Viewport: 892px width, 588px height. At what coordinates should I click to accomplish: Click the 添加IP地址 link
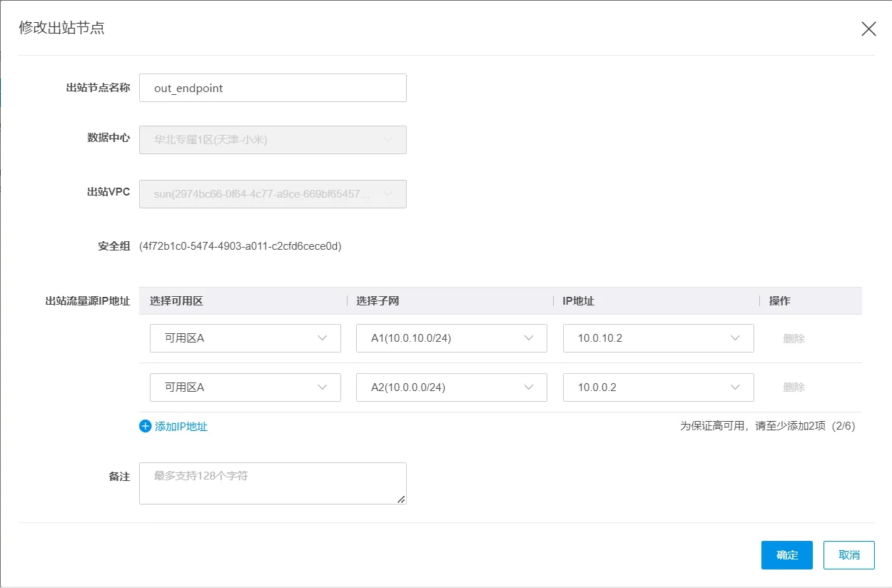coord(181,427)
